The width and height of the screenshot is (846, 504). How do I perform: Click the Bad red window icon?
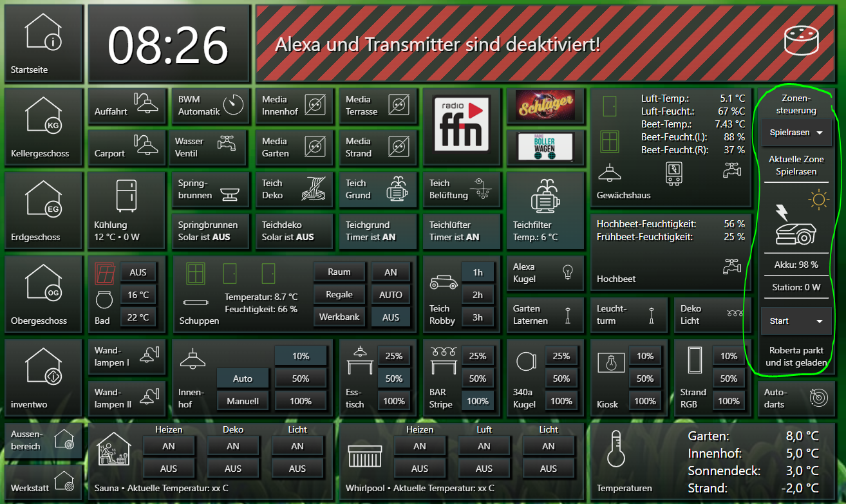coord(104,273)
